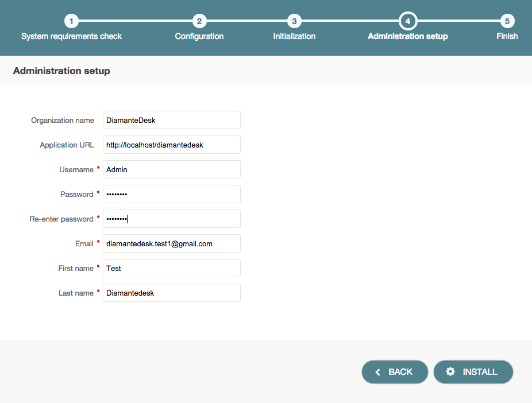Image resolution: width=532 pixels, height=403 pixels.
Task: Click the Username label
Action: point(76,169)
